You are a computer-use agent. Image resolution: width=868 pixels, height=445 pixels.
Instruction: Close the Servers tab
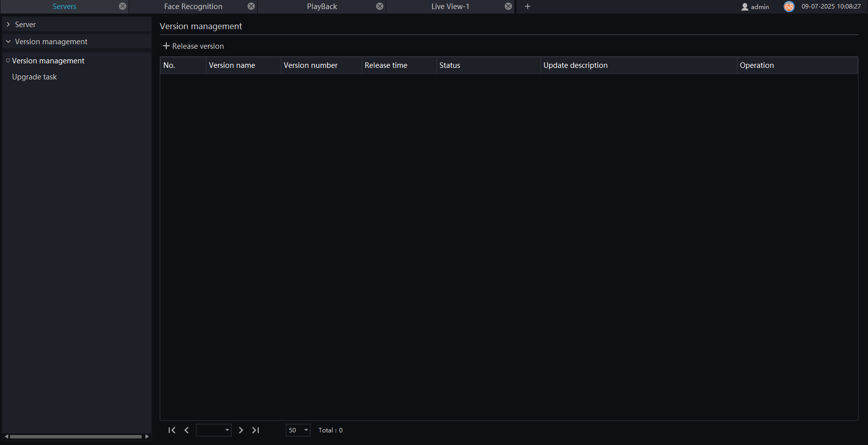[x=123, y=6]
